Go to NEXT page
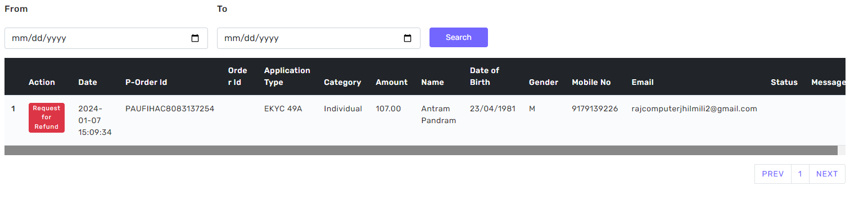 827,174
